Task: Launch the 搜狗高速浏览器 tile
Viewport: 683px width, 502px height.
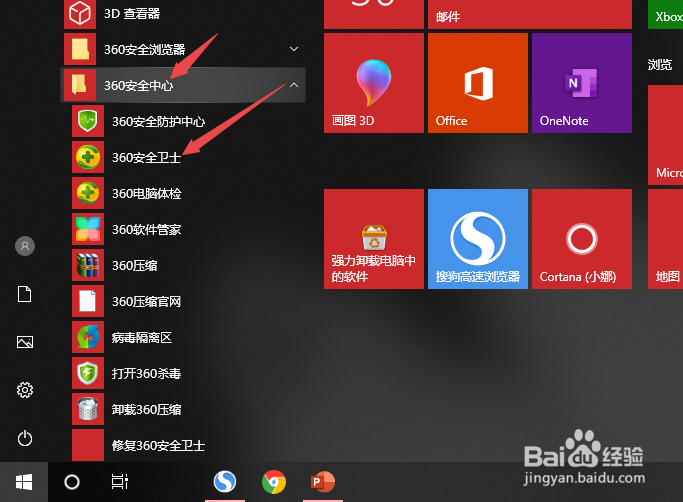Action: (x=478, y=239)
